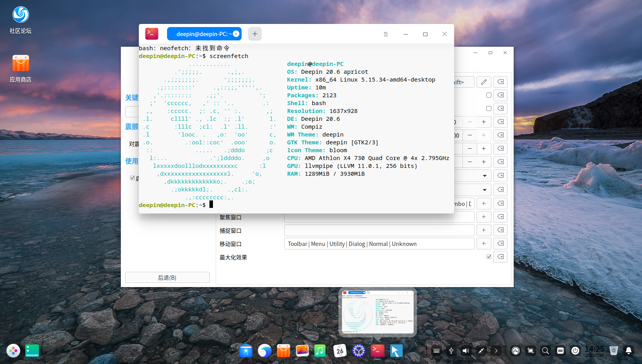Open the terminal hamburger menu
The image size is (642, 364).
(x=386, y=34)
